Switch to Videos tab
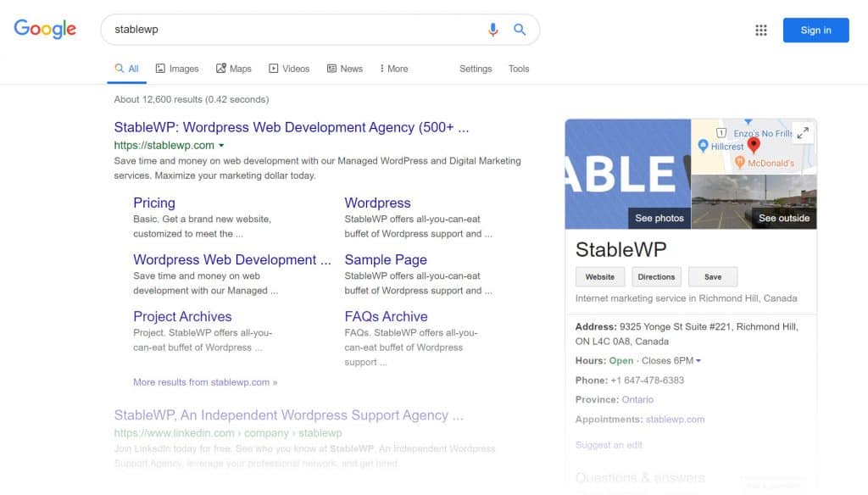This screenshot has height=495, width=868. click(289, 69)
